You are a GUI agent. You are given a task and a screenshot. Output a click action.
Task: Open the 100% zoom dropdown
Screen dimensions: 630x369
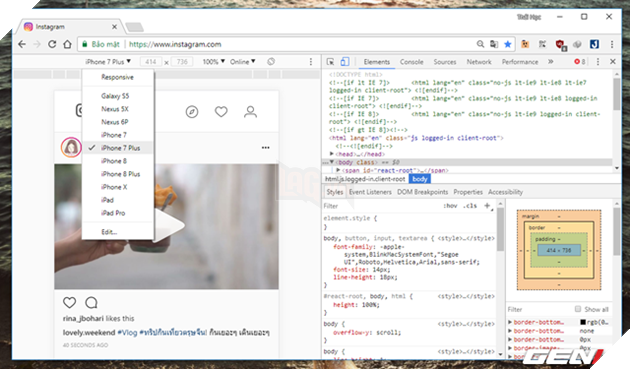tap(213, 62)
